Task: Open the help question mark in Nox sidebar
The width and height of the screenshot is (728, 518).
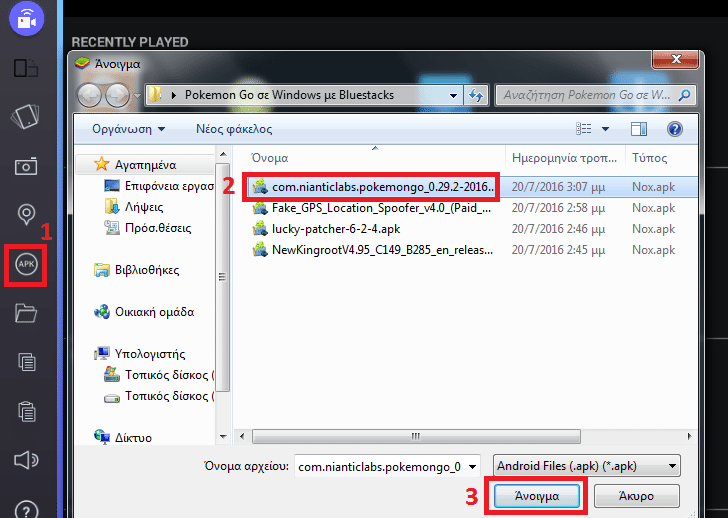Action: [x=26, y=510]
